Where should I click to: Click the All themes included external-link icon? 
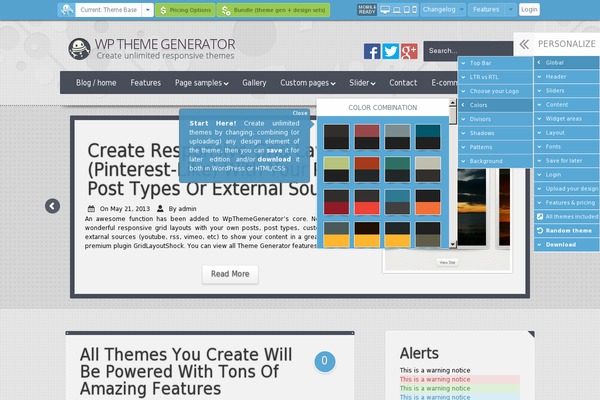tap(540, 217)
